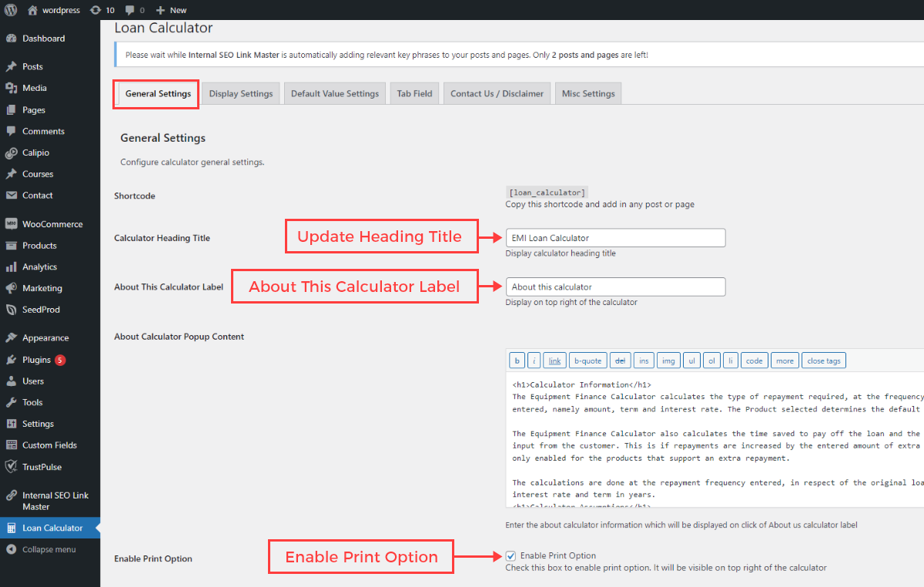
Task: Open Contact Us / Disclaimer tab
Action: point(497,94)
